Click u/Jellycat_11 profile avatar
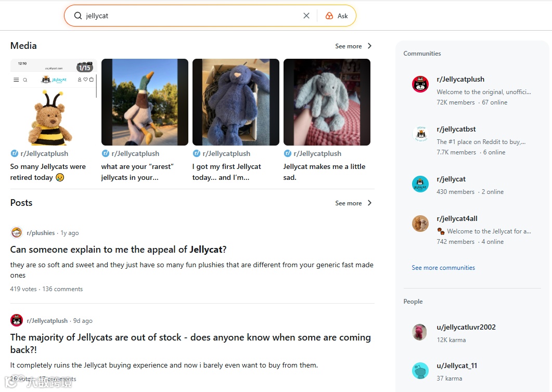Image resolution: width=552 pixels, height=392 pixels. 420,371
